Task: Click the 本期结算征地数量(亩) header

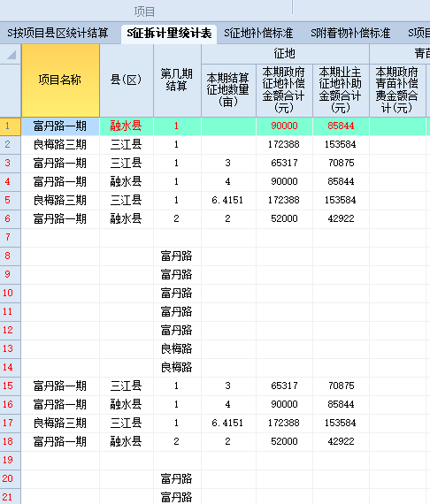Action: coord(228,90)
